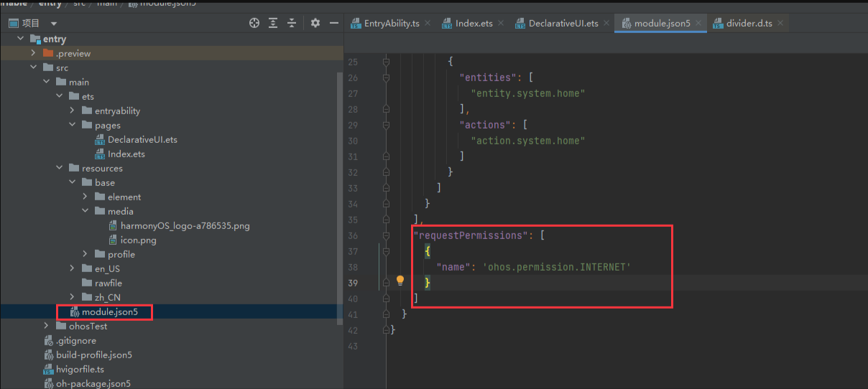868x389 pixels.
Task: Toggle code fold marker on line 37
Action: [x=386, y=251]
